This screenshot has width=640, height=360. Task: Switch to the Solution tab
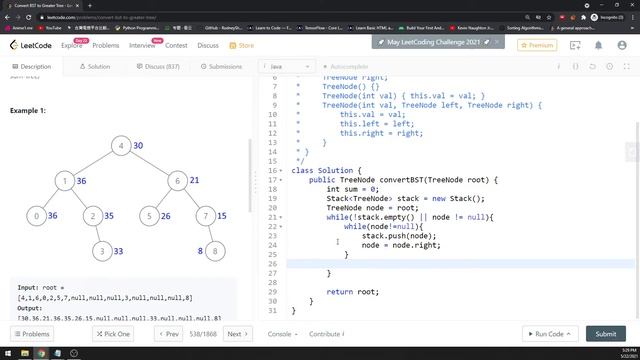95,67
